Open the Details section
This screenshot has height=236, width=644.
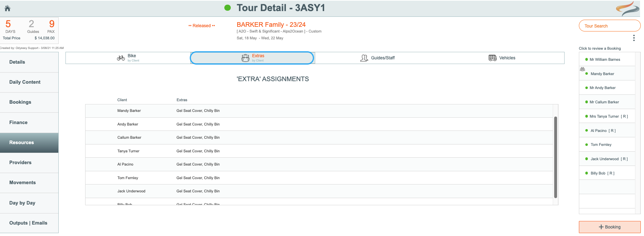point(29,62)
